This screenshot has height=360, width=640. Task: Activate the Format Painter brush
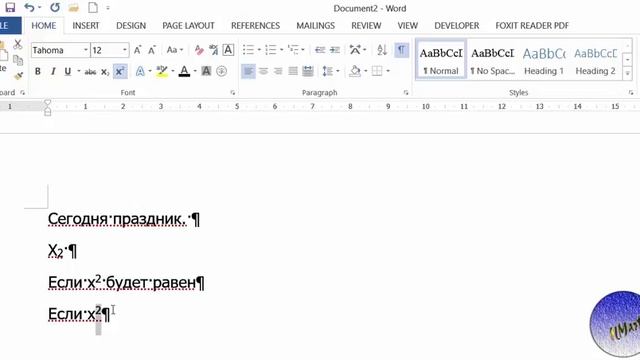pyautogui.click(x=18, y=76)
